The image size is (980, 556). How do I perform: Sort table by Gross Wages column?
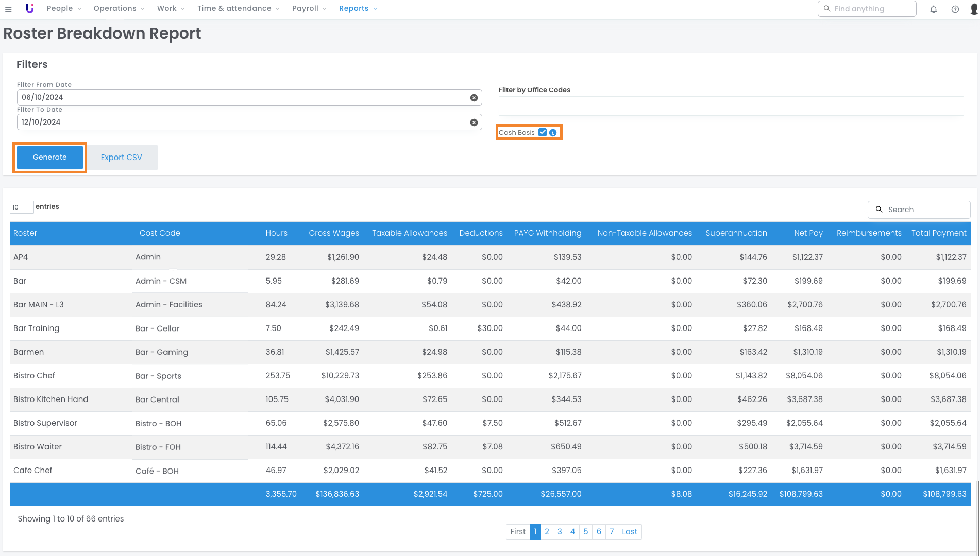tap(334, 233)
